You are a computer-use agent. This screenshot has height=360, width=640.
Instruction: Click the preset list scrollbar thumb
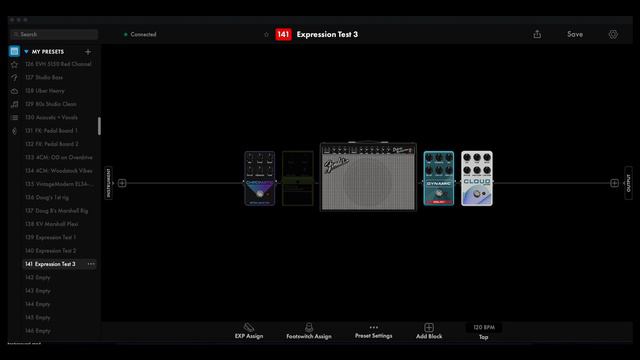coord(99,126)
